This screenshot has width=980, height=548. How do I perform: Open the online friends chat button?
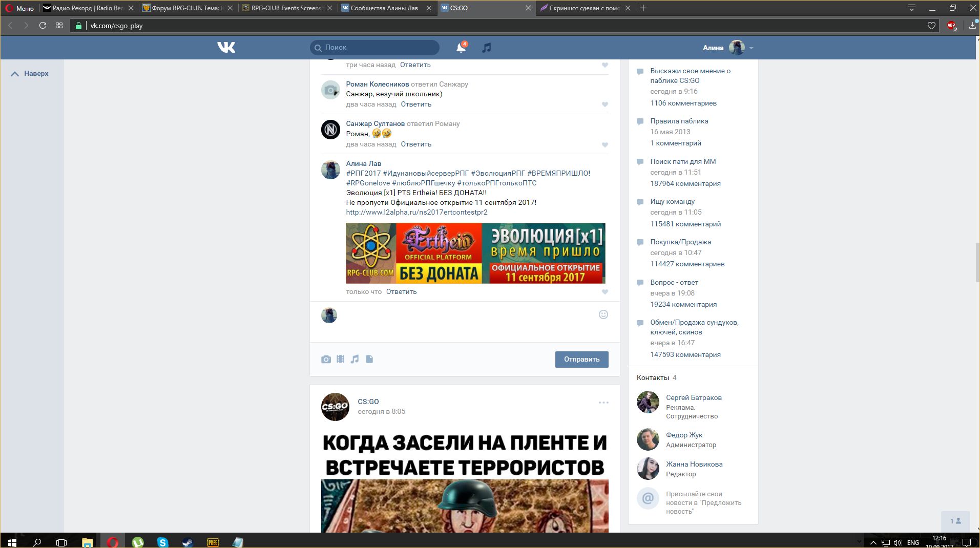tap(955, 521)
